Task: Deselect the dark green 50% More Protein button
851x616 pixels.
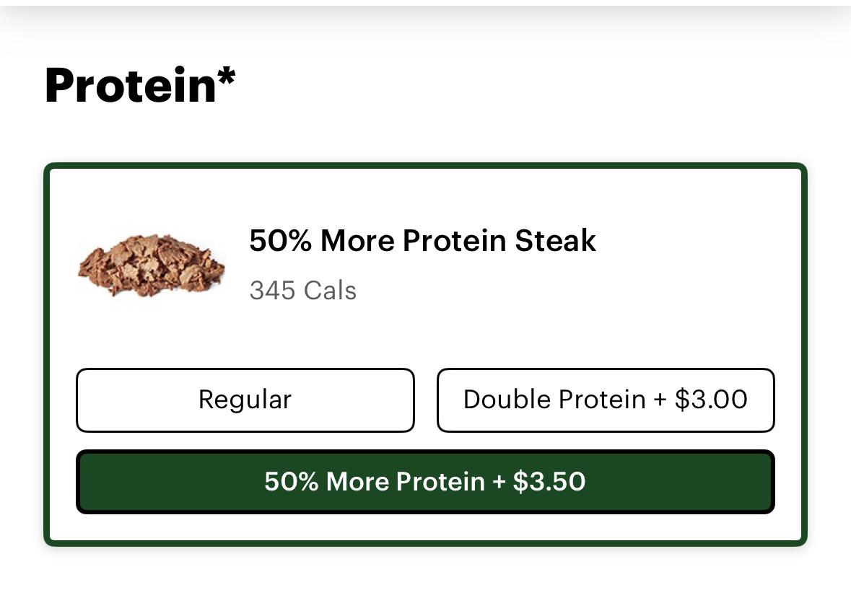Action: tap(425, 482)
